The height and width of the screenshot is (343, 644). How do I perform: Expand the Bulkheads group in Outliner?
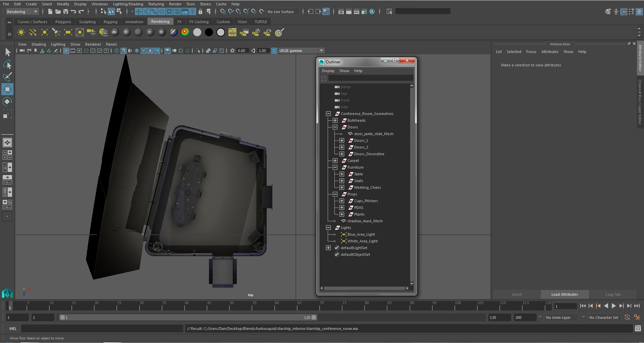(335, 120)
